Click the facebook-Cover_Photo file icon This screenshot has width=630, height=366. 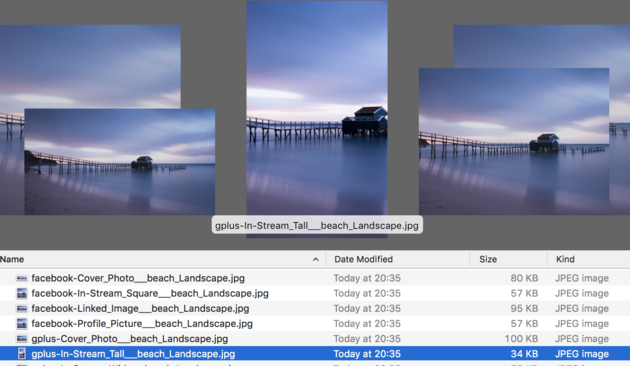(22, 278)
